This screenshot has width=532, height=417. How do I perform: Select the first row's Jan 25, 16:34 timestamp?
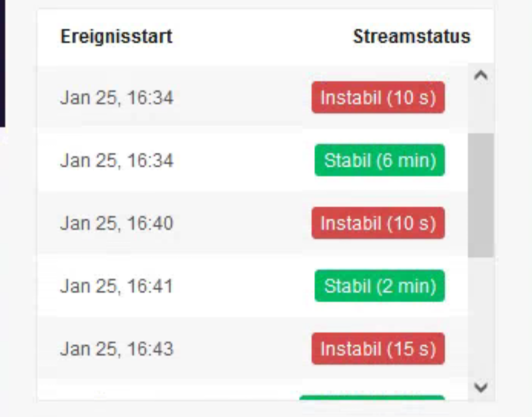coord(116,98)
